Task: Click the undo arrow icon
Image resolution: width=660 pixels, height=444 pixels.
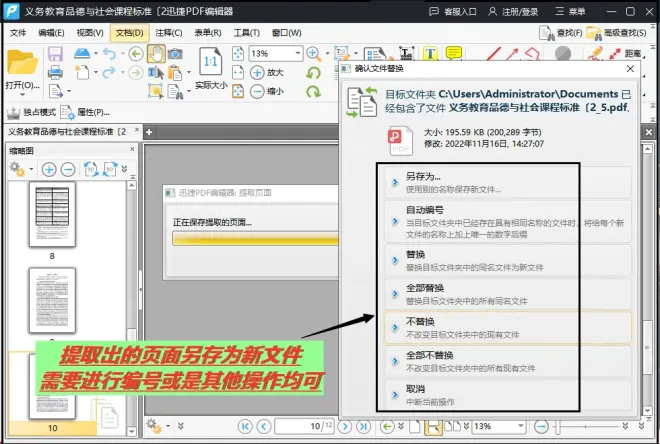Action: coord(109,53)
